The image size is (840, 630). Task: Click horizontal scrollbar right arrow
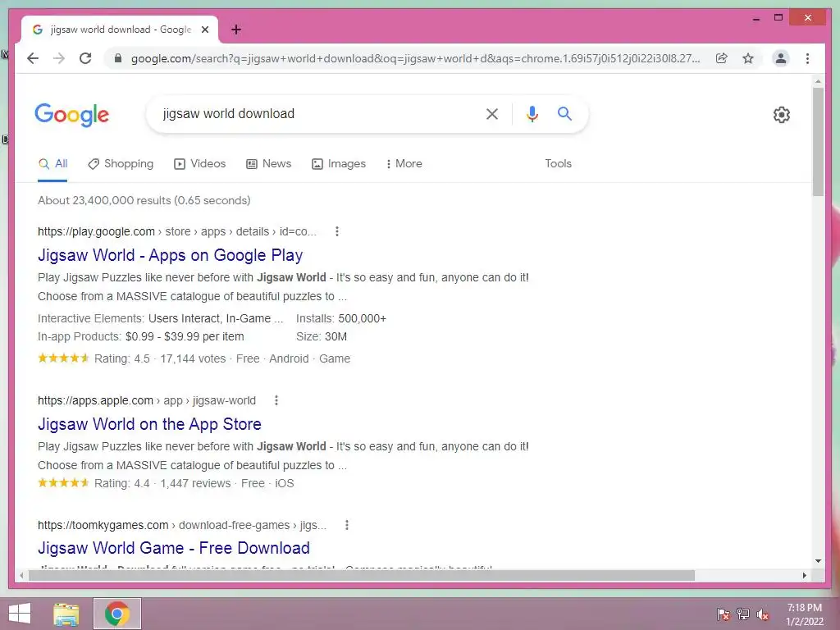click(x=804, y=575)
